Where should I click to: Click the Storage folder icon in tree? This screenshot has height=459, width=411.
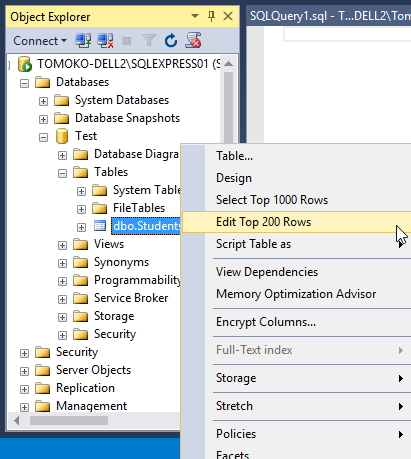(x=81, y=316)
